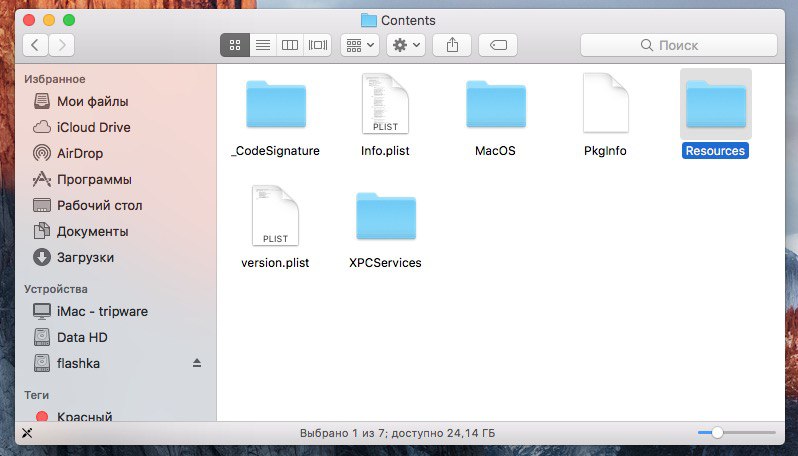
Task: Click the XPCServices name label
Action: [385, 263]
